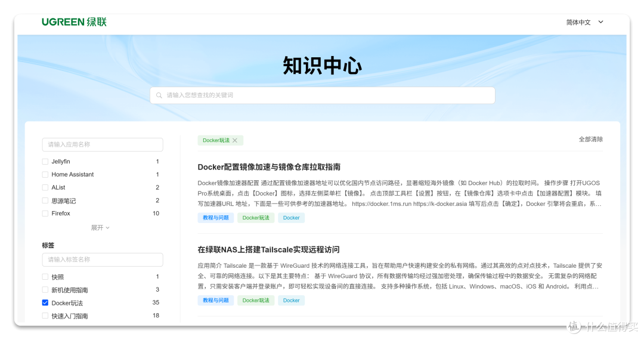Click 教程与问题 tag under Docker配置 article

(x=216, y=218)
